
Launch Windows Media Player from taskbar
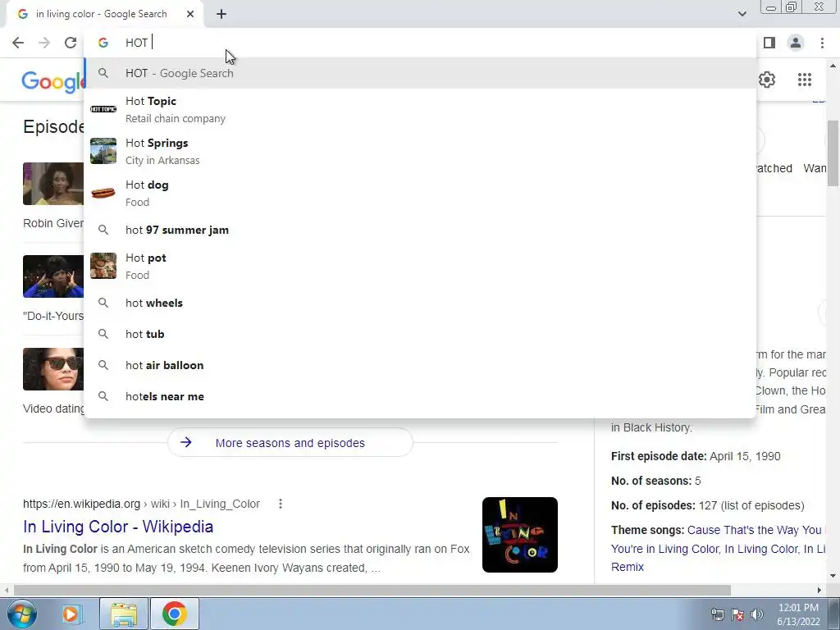coord(71,614)
